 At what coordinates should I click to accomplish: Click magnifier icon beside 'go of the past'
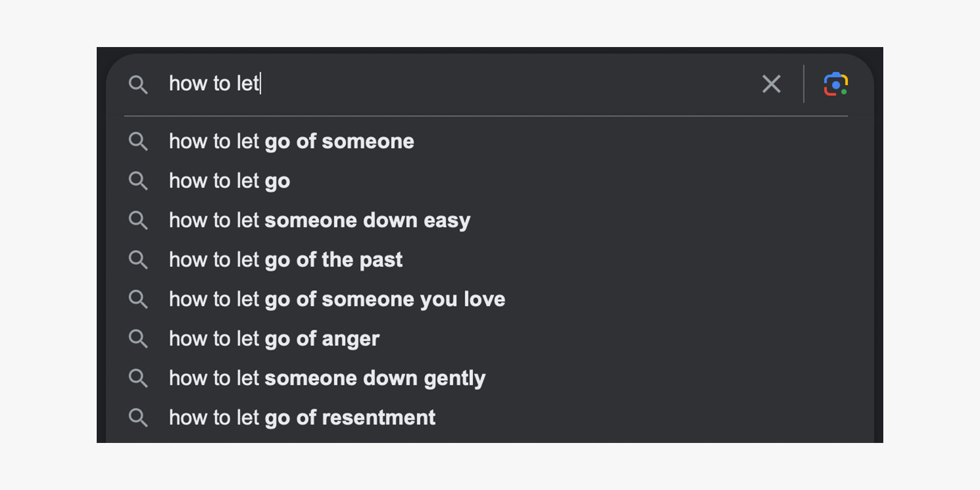(x=138, y=259)
